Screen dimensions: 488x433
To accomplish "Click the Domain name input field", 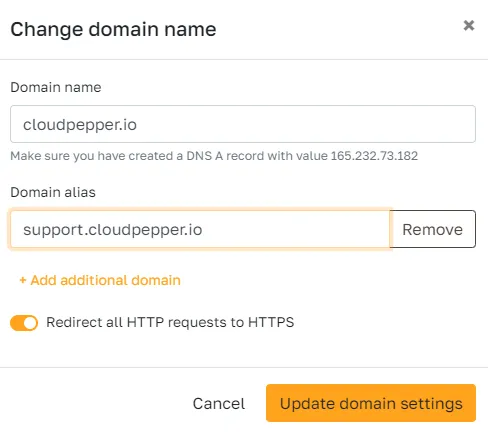I will point(243,124).
